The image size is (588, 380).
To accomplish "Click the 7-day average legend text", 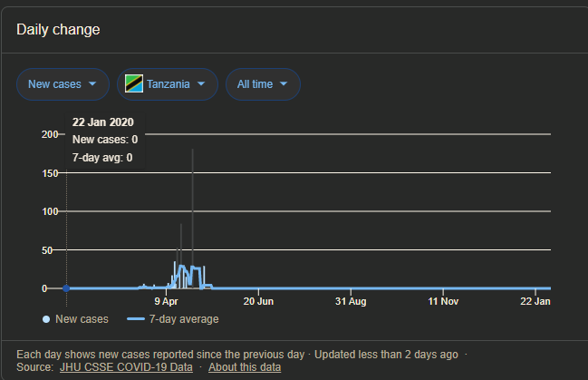I will coord(184,319).
